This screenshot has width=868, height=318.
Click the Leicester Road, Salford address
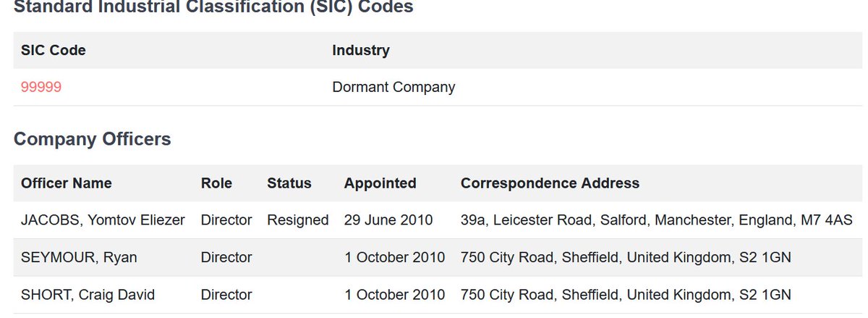tap(657, 220)
